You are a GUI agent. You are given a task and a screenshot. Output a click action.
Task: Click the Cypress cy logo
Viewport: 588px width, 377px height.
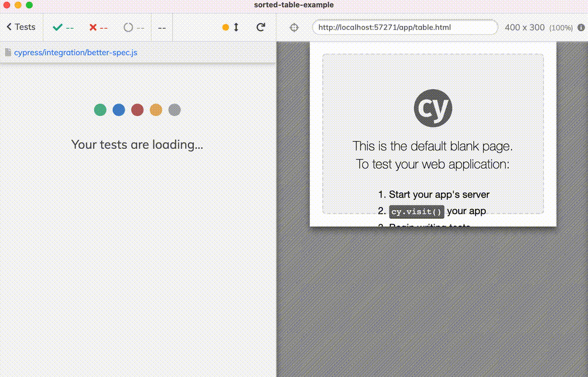tap(433, 108)
